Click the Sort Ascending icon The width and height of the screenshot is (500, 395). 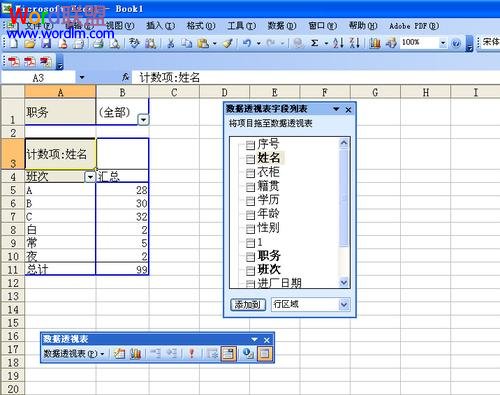pyautogui.click(x=338, y=43)
